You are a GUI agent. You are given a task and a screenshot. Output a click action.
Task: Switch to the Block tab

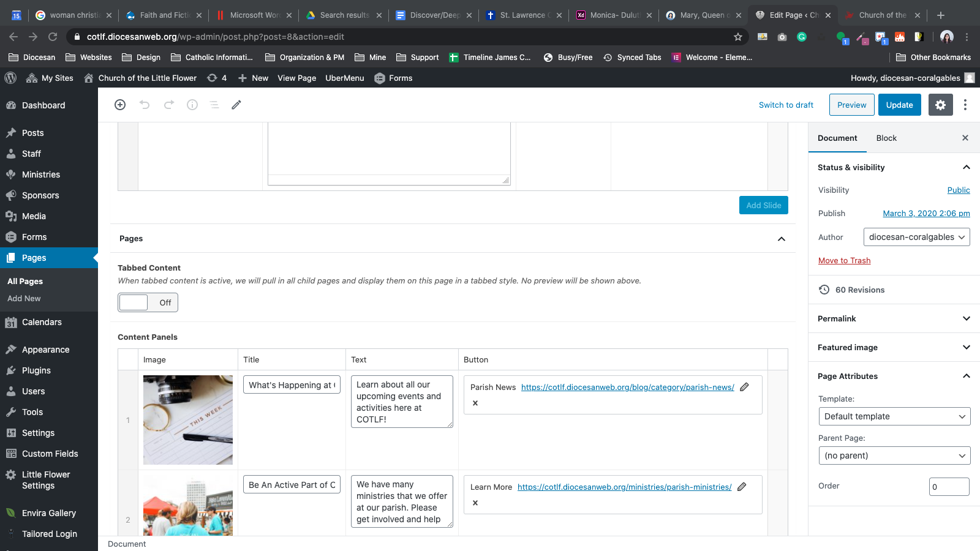click(886, 138)
